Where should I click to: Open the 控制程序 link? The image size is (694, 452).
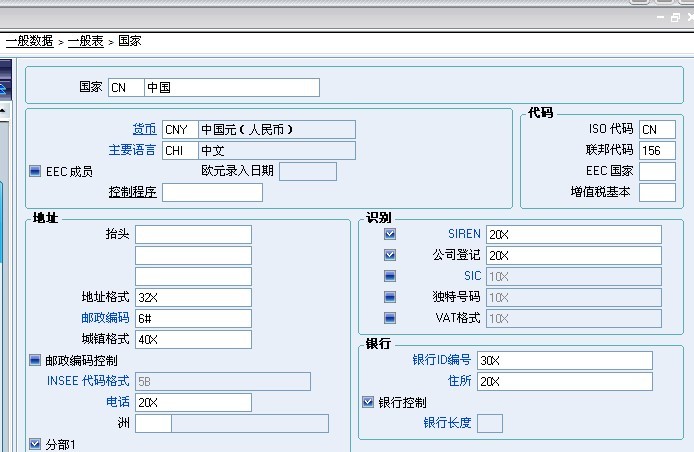[x=132, y=192]
